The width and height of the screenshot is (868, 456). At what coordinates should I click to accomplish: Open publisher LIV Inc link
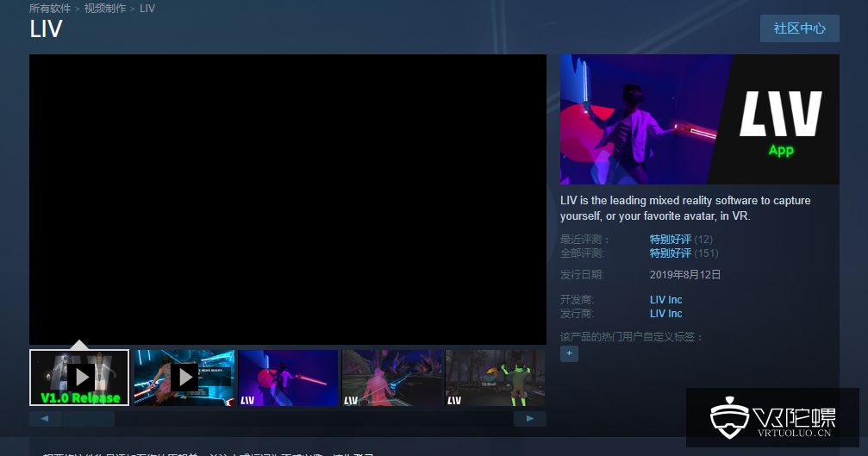click(666, 313)
